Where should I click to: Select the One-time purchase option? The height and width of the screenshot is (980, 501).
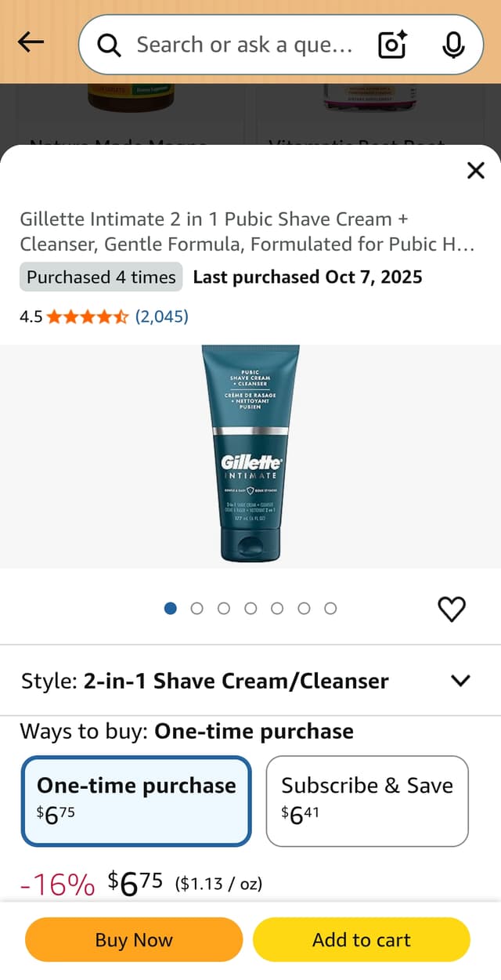point(136,801)
